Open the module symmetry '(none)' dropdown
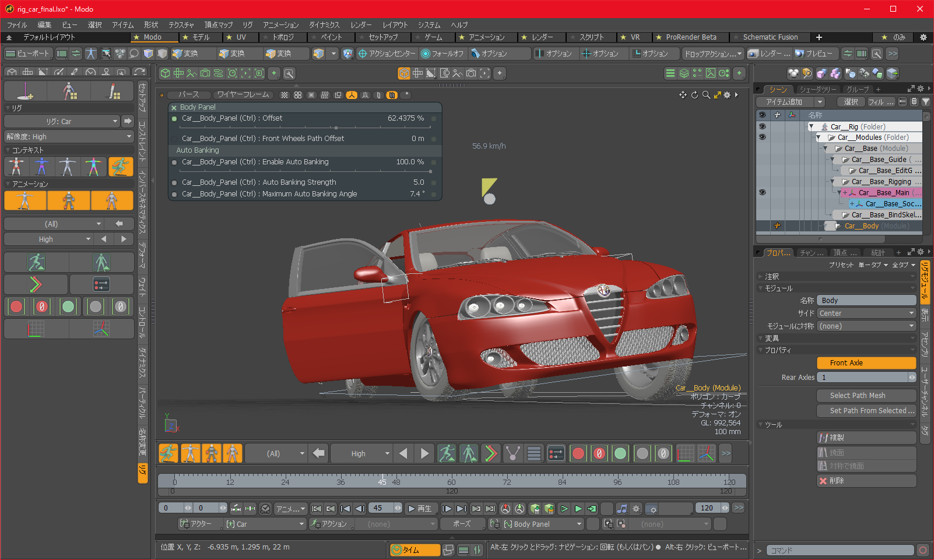Viewport: 934px width, 560px height. pos(866,326)
